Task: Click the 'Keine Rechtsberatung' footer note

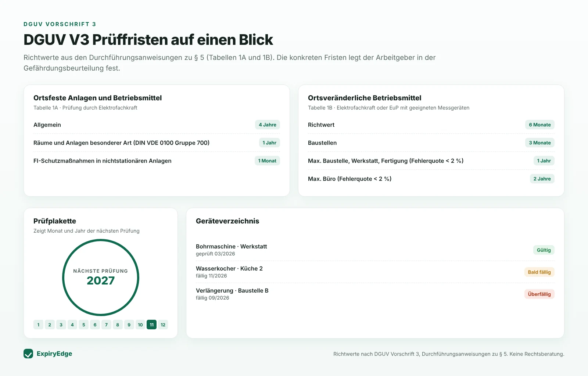Action: [537, 354]
